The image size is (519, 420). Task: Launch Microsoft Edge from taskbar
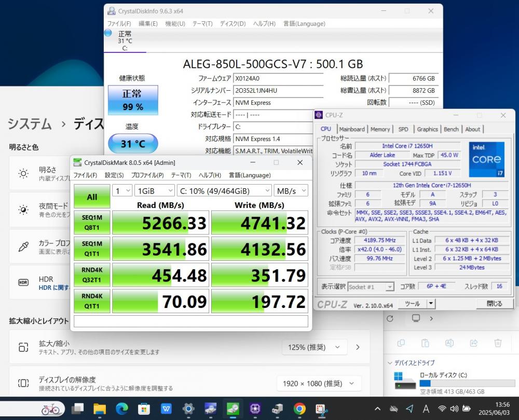pyautogui.click(x=121, y=409)
